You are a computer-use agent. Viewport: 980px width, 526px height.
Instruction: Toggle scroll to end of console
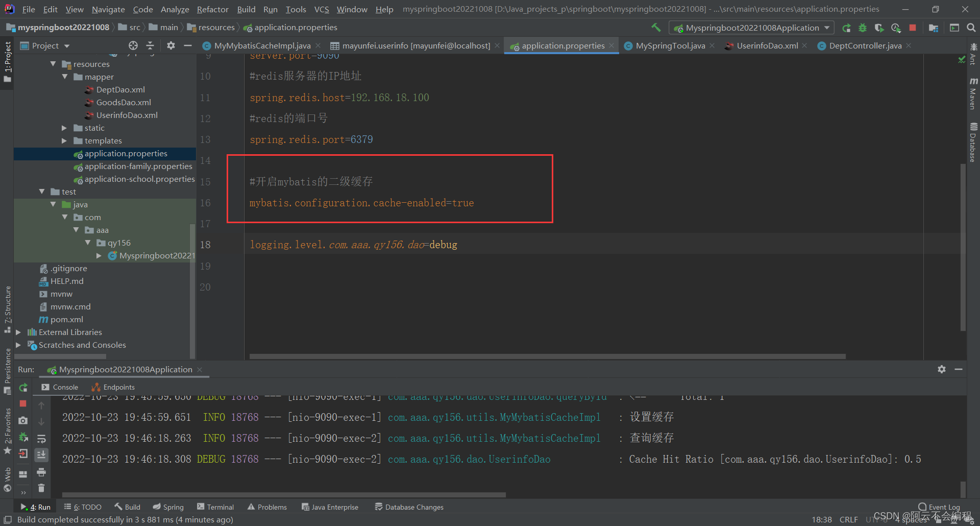(x=41, y=455)
